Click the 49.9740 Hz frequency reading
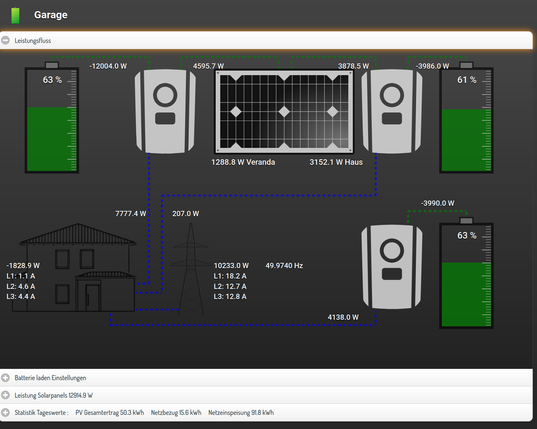The image size is (537, 429). (x=284, y=265)
